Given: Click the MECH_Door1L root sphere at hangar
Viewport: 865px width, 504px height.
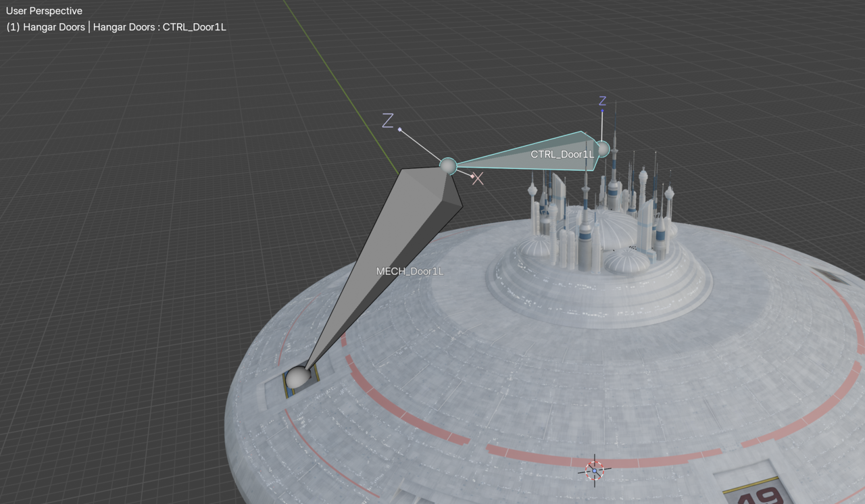Looking at the screenshot, I should [x=297, y=378].
